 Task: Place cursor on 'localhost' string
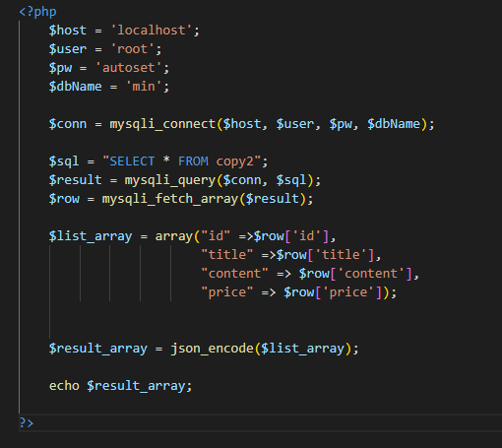point(152,31)
